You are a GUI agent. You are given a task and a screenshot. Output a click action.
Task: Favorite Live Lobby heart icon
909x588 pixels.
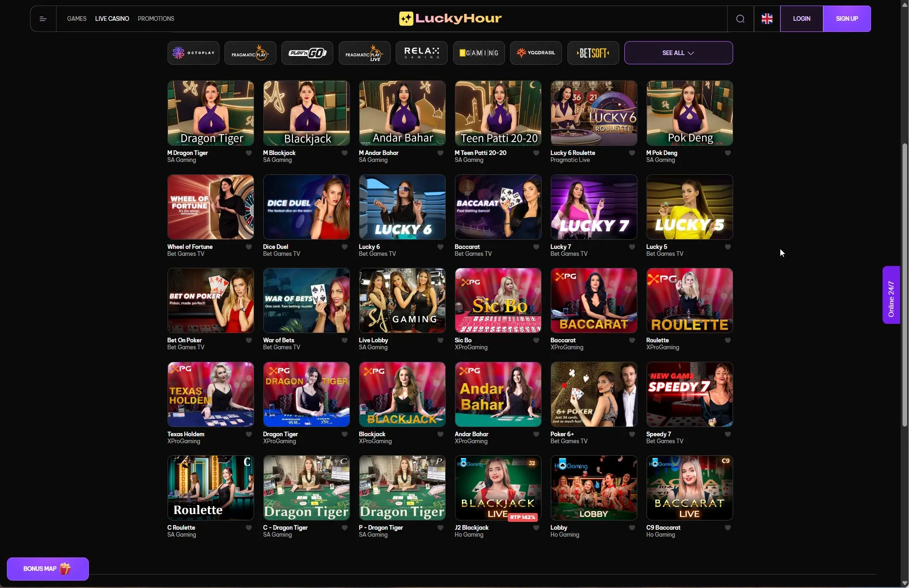click(x=441, y=340)
